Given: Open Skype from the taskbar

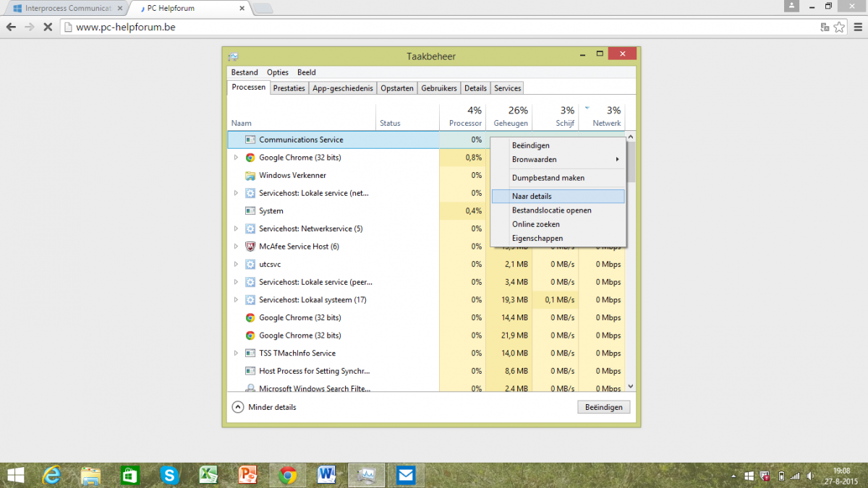Looking at the screenshot, I should click(x=169, y=474).
